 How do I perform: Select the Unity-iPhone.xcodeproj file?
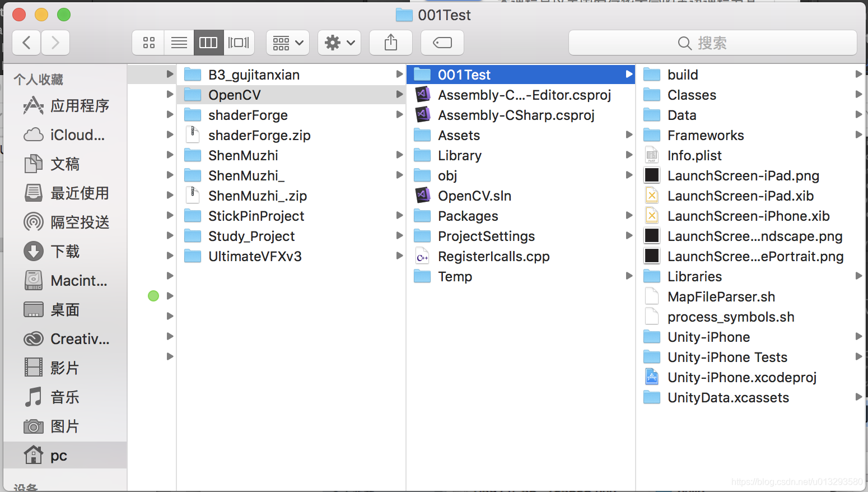click(x=751, y=377)
